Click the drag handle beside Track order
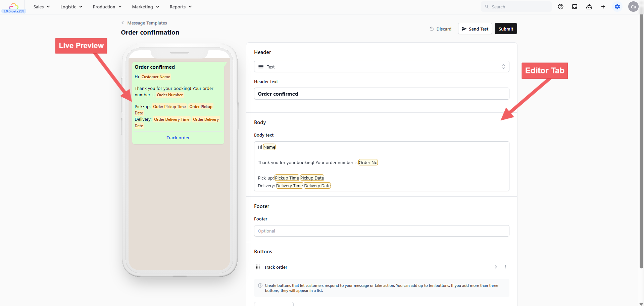Screen dimensions: 644x306 [258, 267]
